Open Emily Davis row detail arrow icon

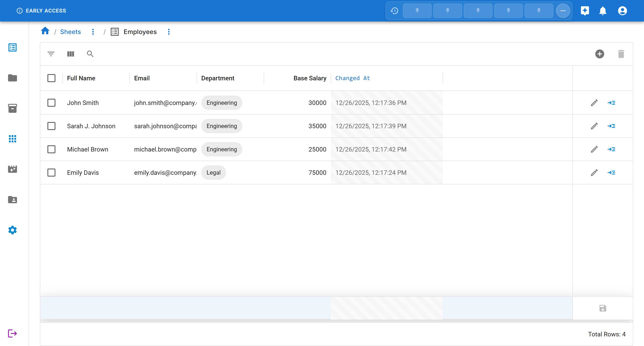click(x=611, y=173)
